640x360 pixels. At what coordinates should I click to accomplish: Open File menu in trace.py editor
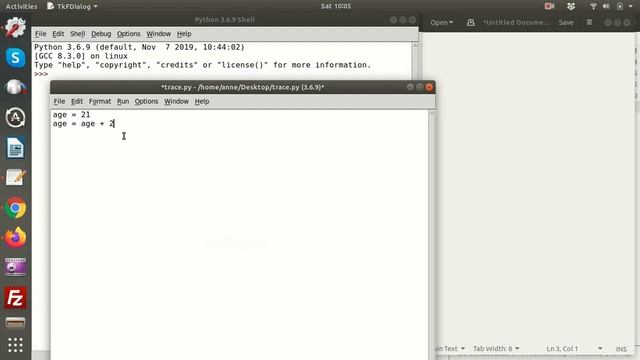click(x=59, y=101)
